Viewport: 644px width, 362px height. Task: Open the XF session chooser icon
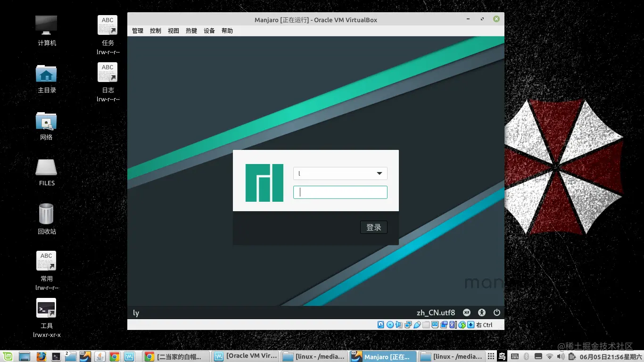point(466,313)
